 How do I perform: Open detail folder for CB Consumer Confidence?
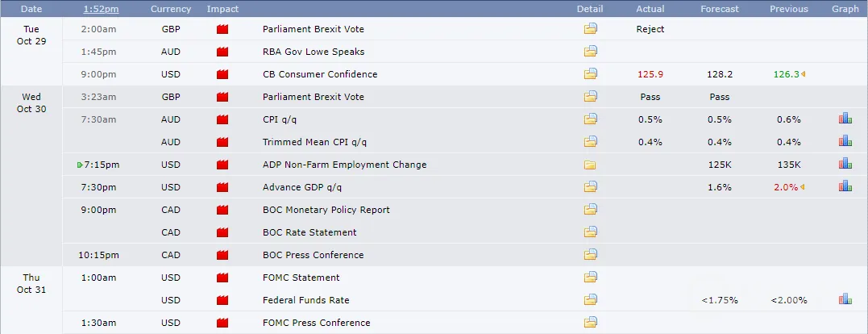(x=591, y=74)
